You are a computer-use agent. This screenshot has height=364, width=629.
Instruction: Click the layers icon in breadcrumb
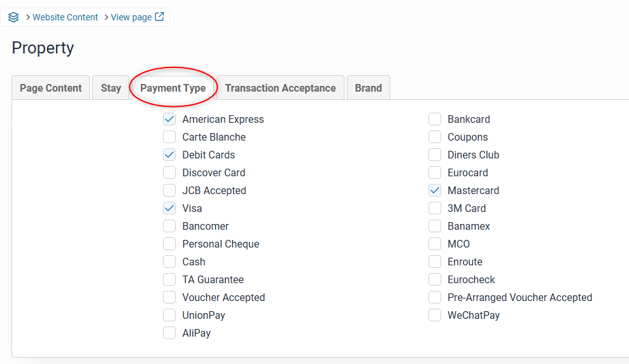(13, 17)
